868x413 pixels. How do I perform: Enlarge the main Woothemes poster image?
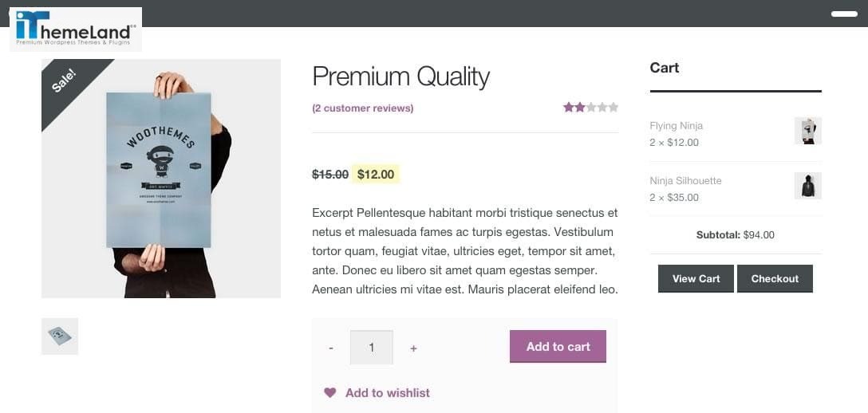click(160, 179)
